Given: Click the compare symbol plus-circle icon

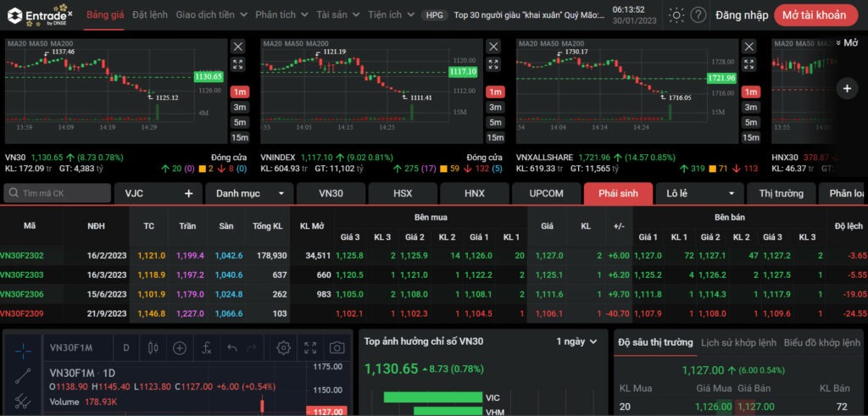Looking at the screenshot, I should click(x=180, y=347).
